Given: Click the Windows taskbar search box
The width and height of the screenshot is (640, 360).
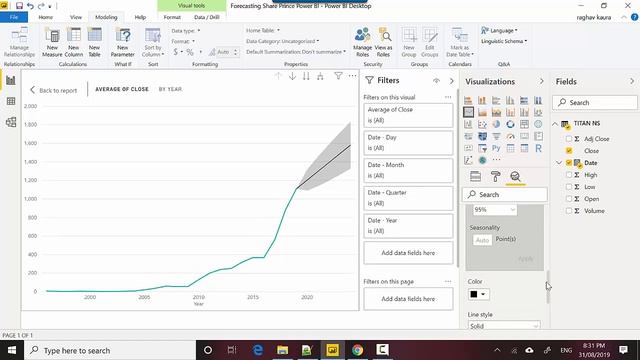Looking at the screenshot, I should (110, 350).
